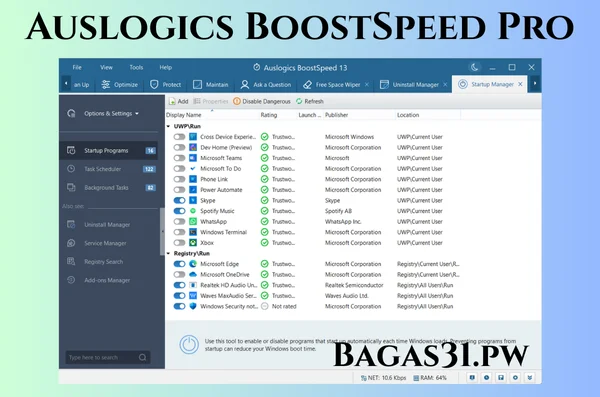Open Background Tasks in sidebar

(109, 188)
